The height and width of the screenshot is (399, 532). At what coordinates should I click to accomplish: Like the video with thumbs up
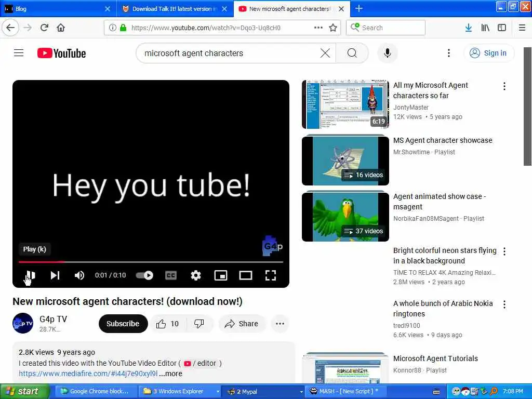coord(168,324)
